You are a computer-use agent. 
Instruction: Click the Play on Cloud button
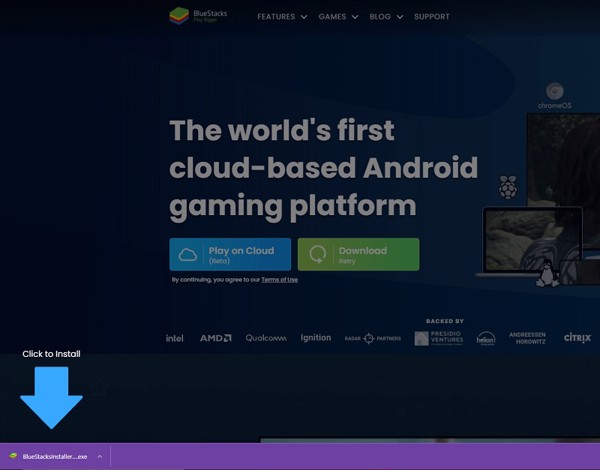tap(230, 255)
